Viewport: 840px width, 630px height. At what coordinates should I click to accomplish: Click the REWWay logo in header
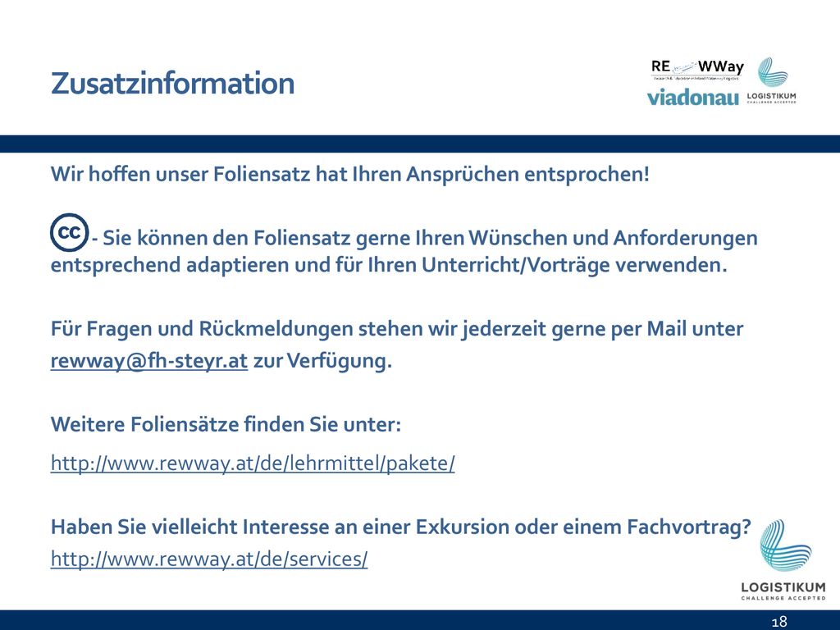click(697, 69)
